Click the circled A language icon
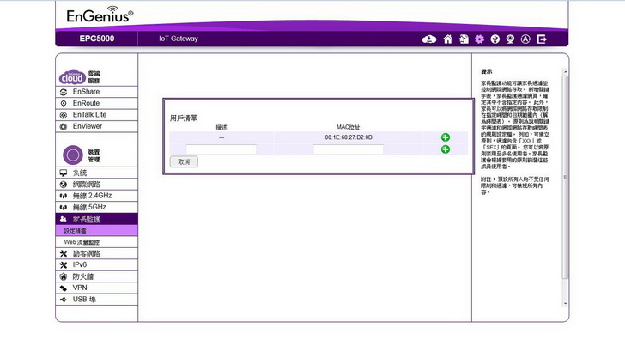The image size is (625, 364). pos(525,39)
